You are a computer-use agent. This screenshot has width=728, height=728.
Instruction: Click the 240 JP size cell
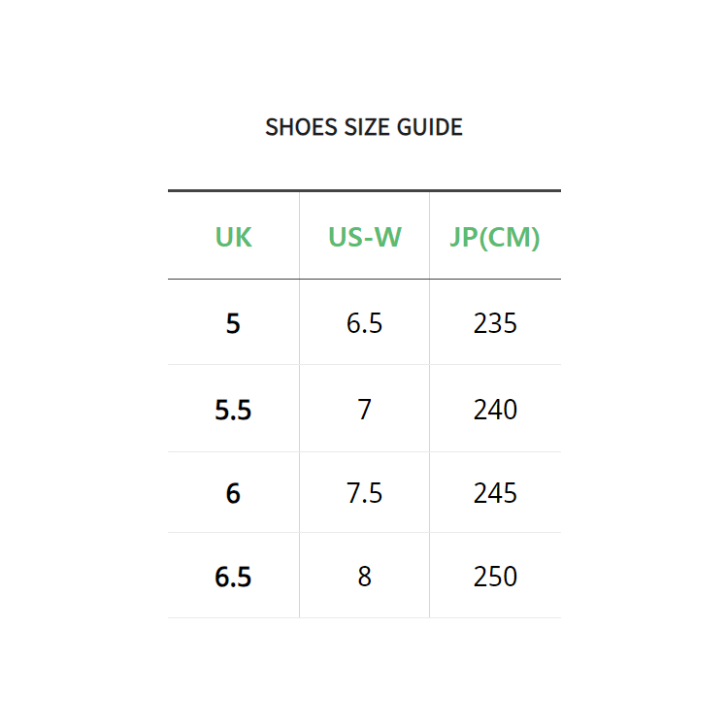tap(495, 410)
